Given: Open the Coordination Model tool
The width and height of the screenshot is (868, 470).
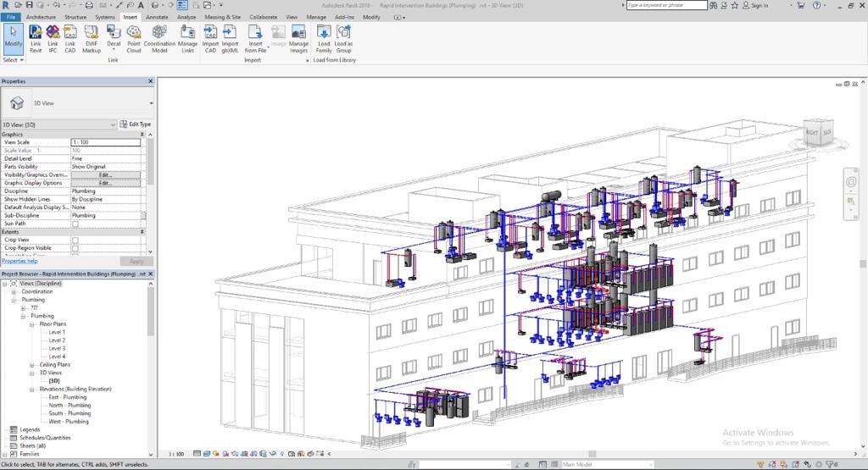Looking at the screenshot, I should coord(159,39).
